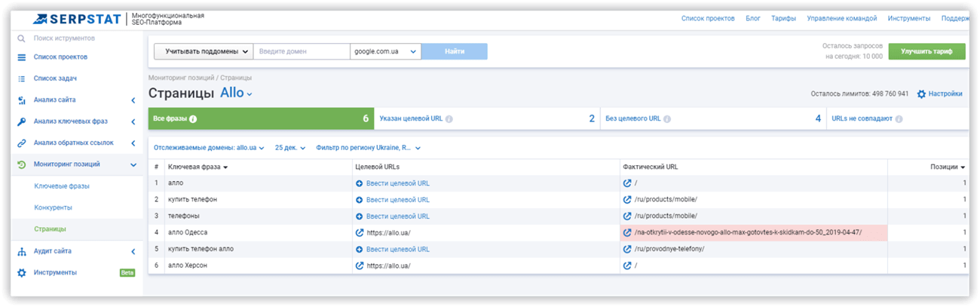This screenshot has height=307, width=980.
Task: Click plus icon in алло row
Action: pyautogui.click(x=359, y=183)
